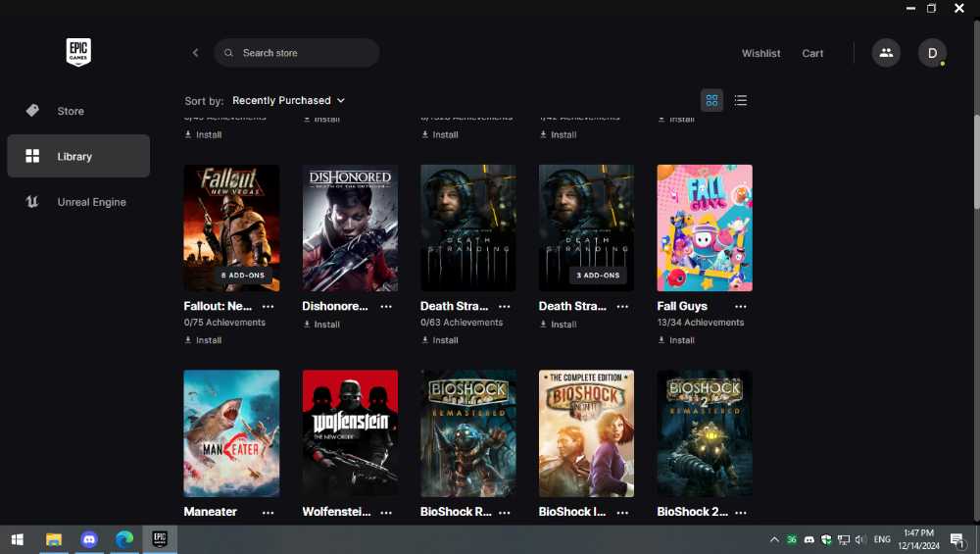Open the Windows notification center
Image resolution: width=980 pixels, height=554 pixels.
coord(956,539)
